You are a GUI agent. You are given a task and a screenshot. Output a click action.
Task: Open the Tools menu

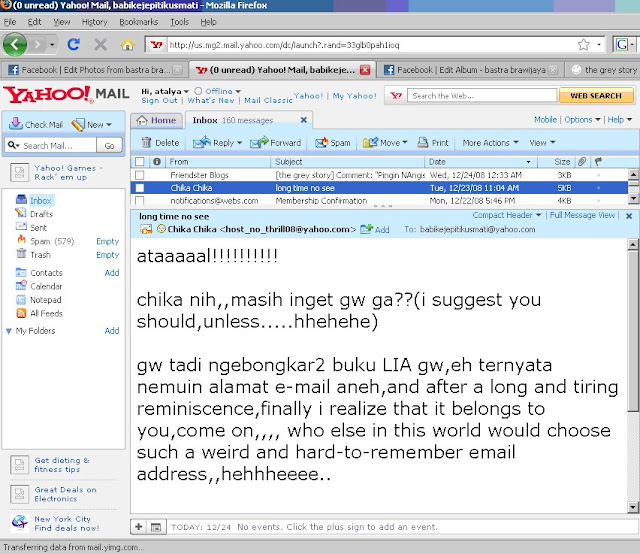coord(179,22)
